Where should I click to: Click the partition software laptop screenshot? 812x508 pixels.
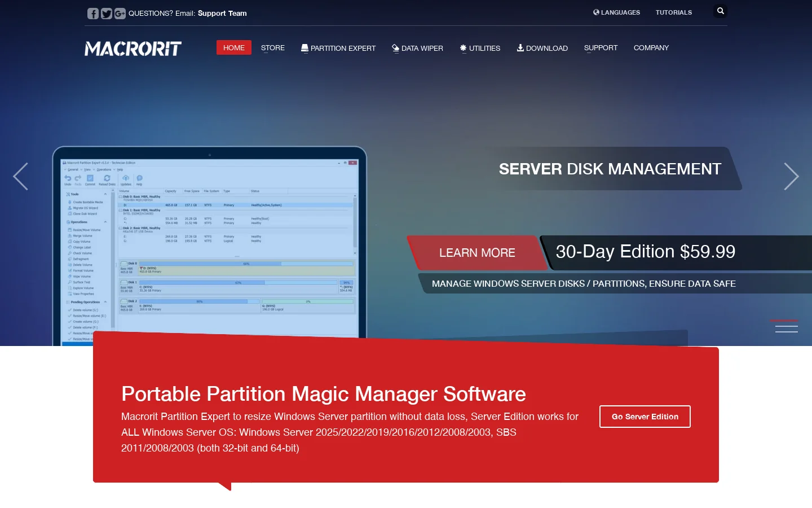pos(210,246)
